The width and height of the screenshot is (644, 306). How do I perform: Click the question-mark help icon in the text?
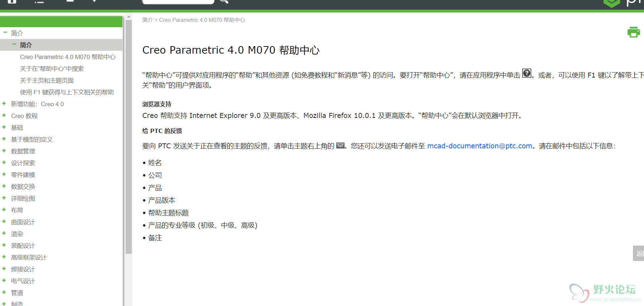pos(527,73)
